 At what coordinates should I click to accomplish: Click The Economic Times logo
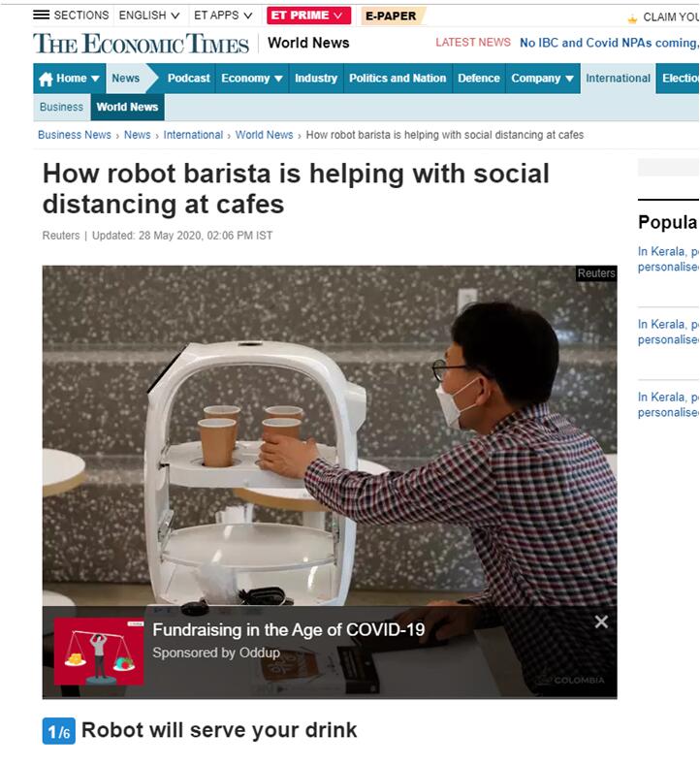point(141,44)
